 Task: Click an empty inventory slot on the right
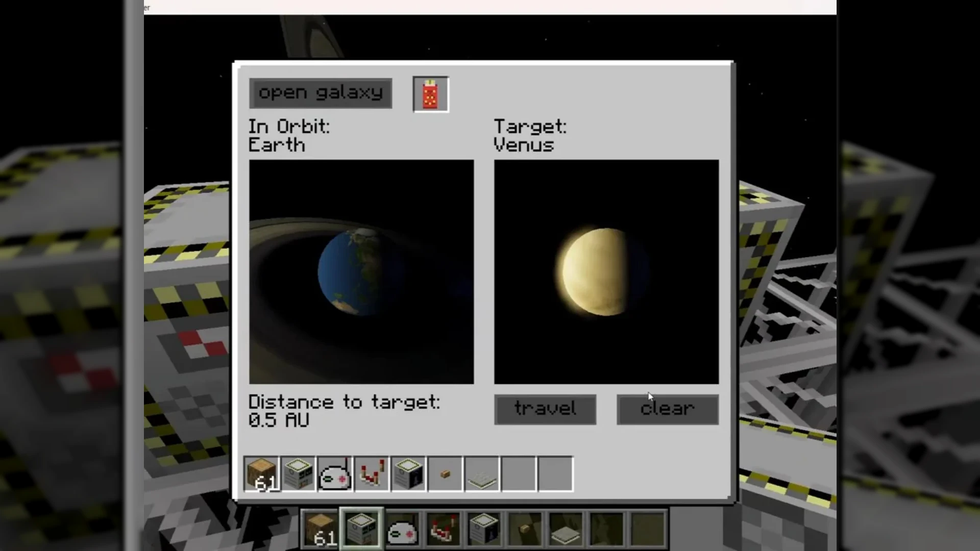[x=519, y=474]
